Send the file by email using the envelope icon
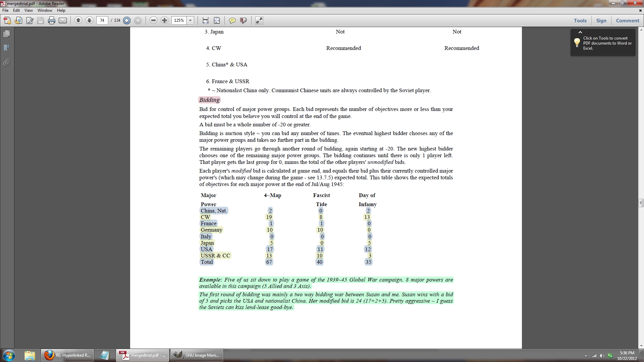 [63, 20]
